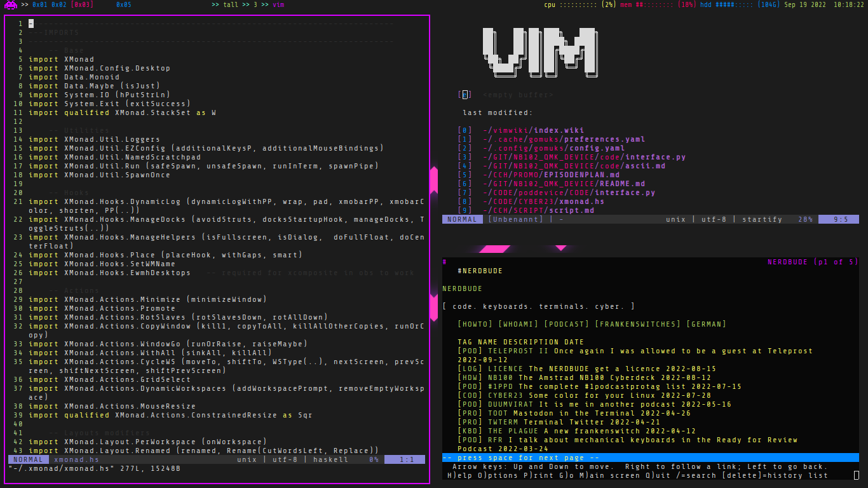Follow the [HOWTO] link
The image size is (868, 488).
[x=475, y=324]
